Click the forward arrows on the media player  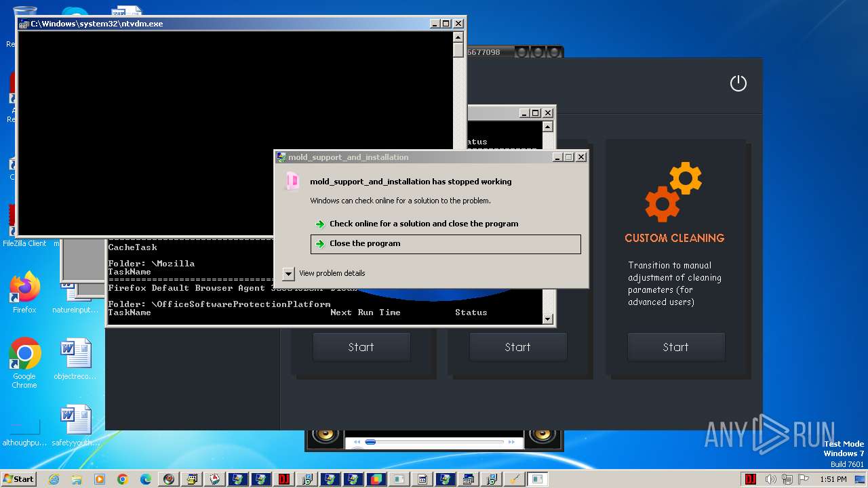[x=512, y=443]
